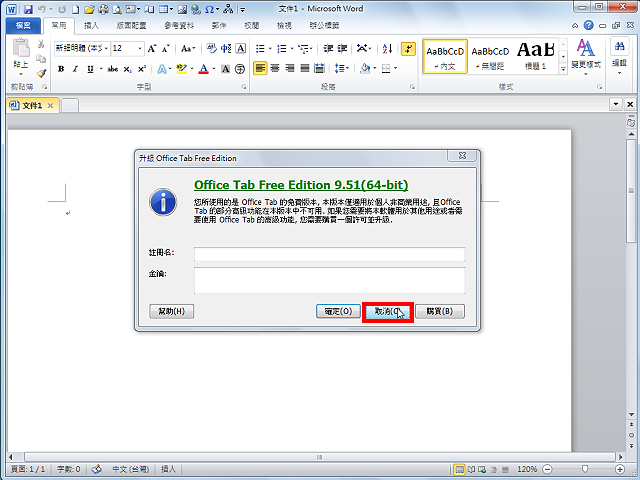Switch to the Mailings ribbon tab
Screen dimensions: 640x480
click(x=219, y=26)
